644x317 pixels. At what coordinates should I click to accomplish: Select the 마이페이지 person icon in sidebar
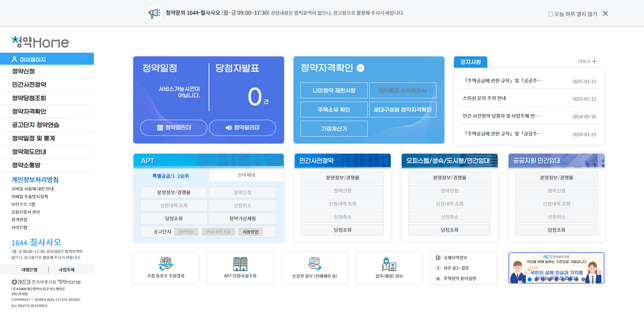(14, 59)
